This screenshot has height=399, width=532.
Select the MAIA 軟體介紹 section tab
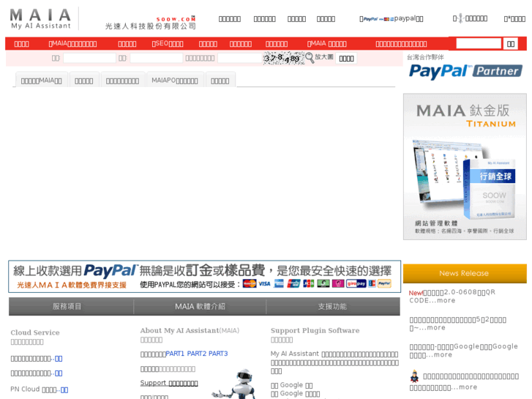[200, 306]
